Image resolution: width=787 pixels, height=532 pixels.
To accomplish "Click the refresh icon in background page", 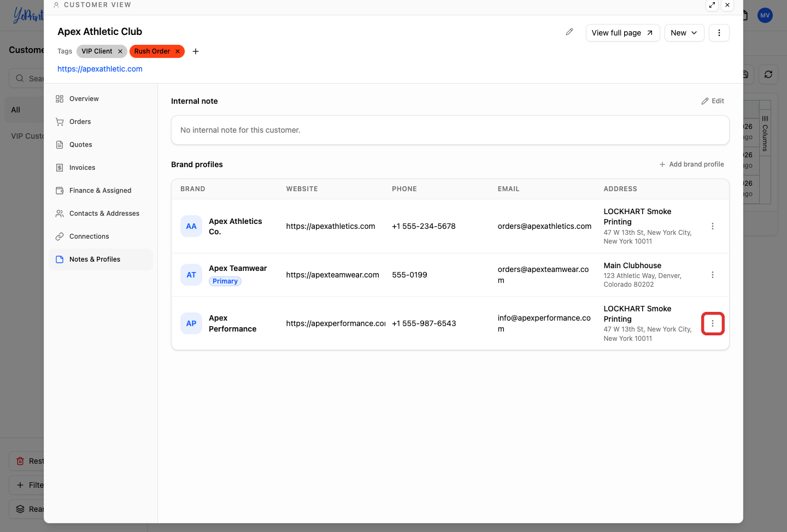I will [768, 74].
